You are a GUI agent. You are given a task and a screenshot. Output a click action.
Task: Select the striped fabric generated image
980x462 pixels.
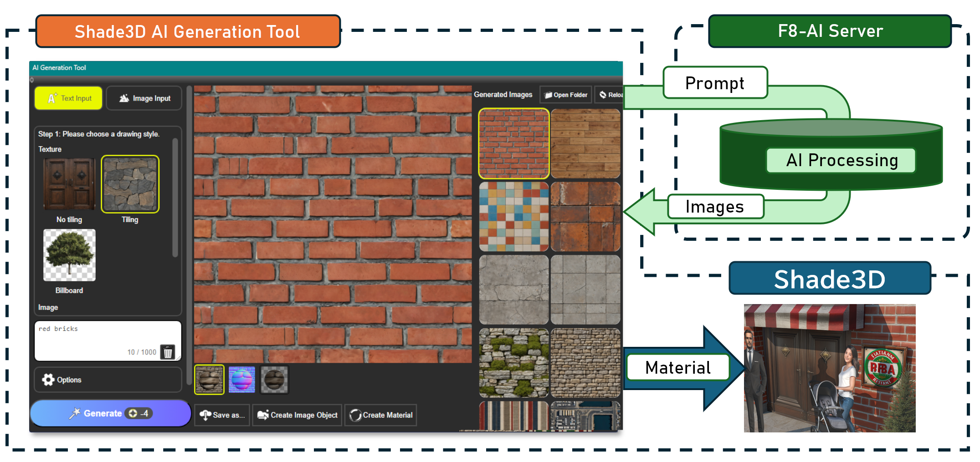coord(513,416)
